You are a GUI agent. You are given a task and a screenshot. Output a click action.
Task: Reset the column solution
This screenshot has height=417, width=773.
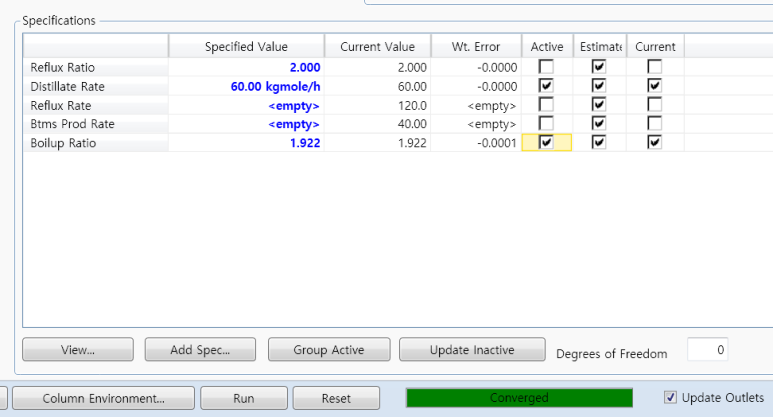[336, 398]
